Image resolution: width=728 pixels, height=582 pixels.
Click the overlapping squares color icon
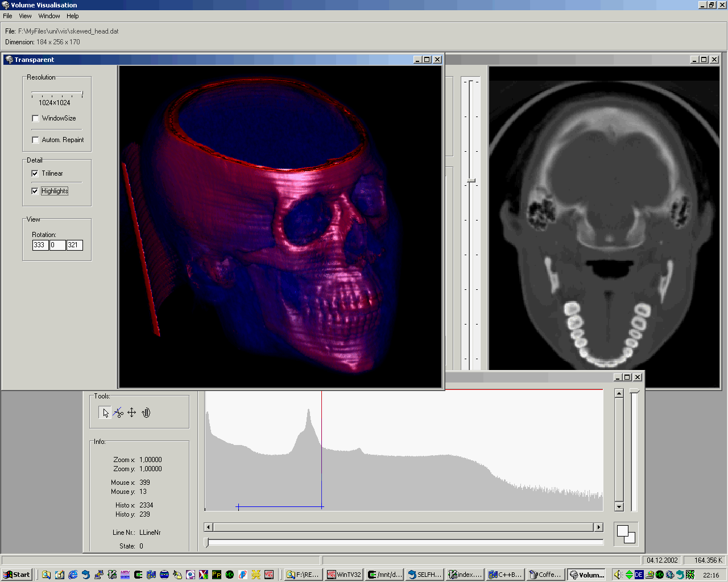click(x=626, y=534)
